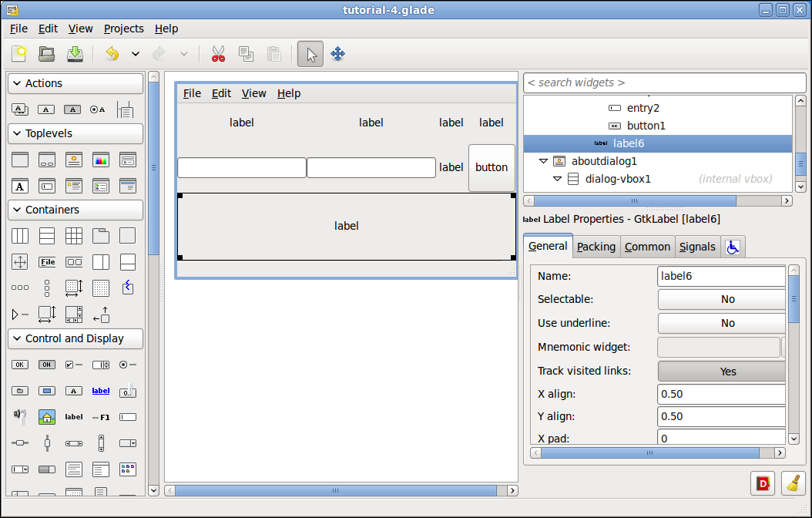This screenshot has height=518, width=812.
Task: Select the large label in design view
Action: click(x=346, y=226)
